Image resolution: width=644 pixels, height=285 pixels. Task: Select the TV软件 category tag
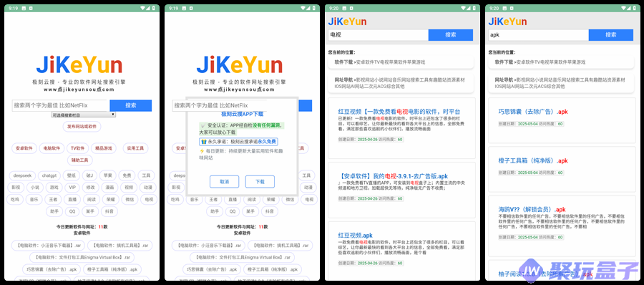click(77, 148)
